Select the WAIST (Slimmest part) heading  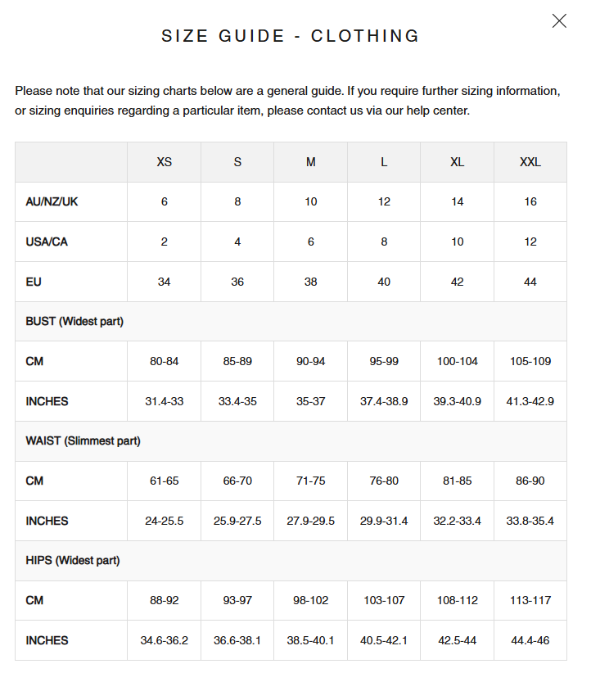(83, 441)
